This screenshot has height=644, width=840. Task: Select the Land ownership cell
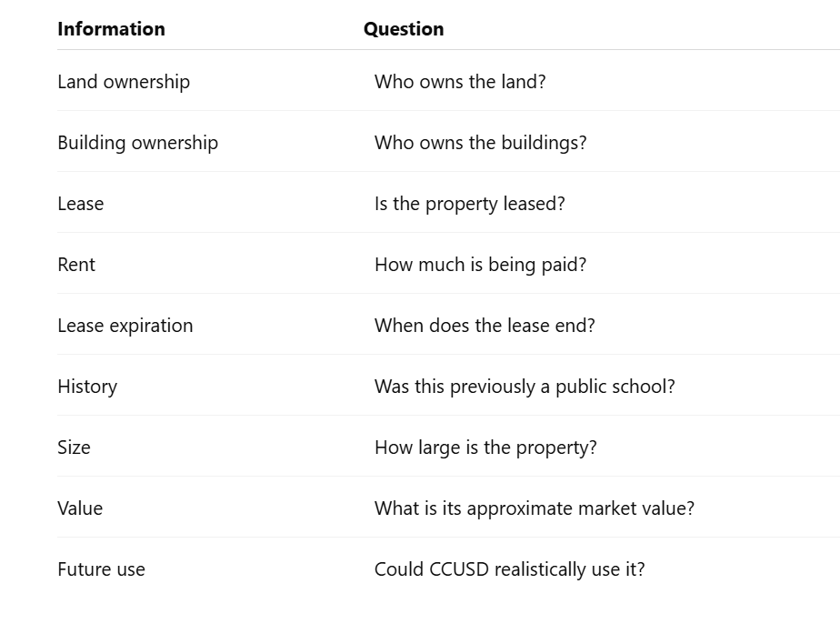pyautogui.click(x=124, y=82)
